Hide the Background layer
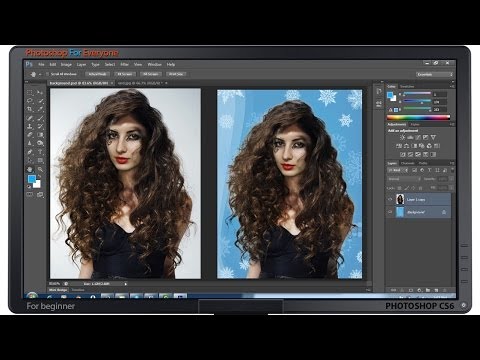480x360 pixels. (x=390, y=212)
